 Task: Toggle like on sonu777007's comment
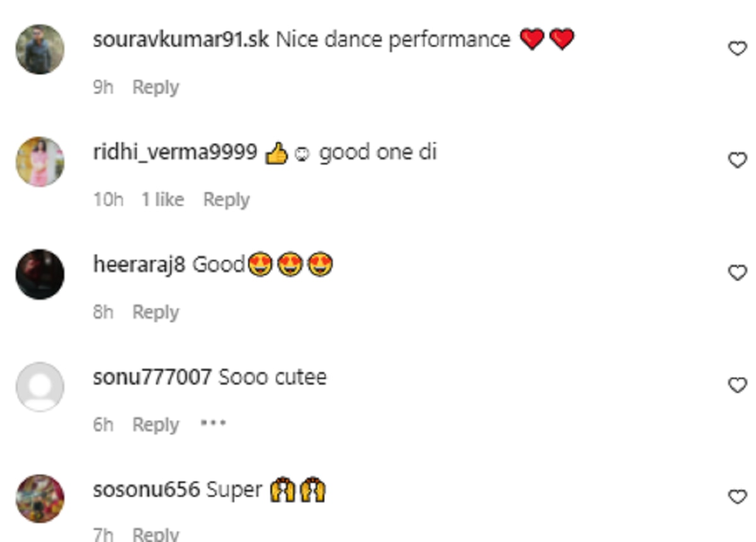click(x=737, y=385)
